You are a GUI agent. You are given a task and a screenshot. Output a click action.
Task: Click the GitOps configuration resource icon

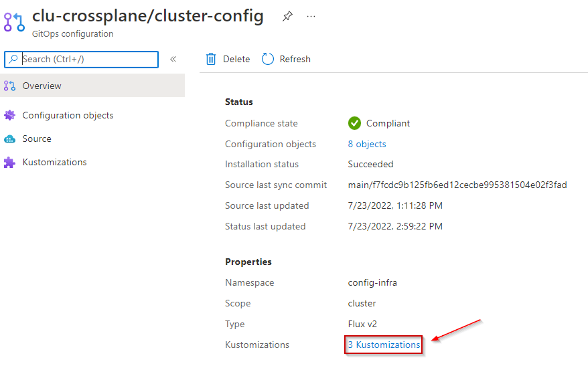point(14,21)
